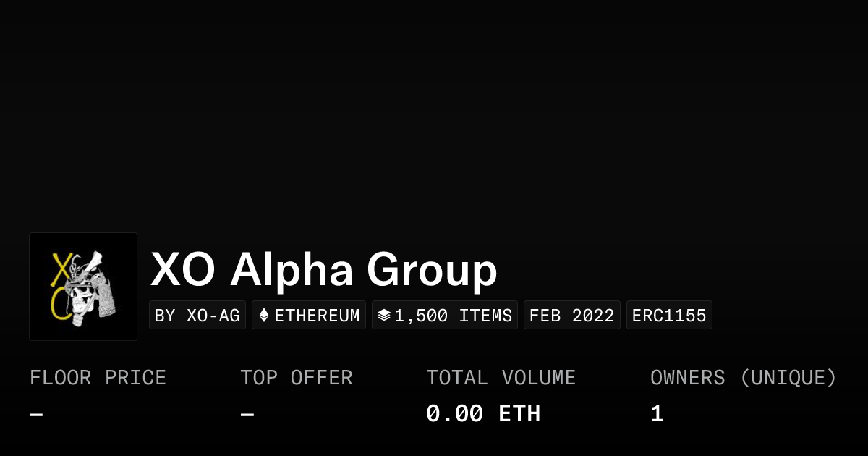This screenshot has height=456, width=868.
Task: Click the unique owners count of 1
Action: click(657, 414)
